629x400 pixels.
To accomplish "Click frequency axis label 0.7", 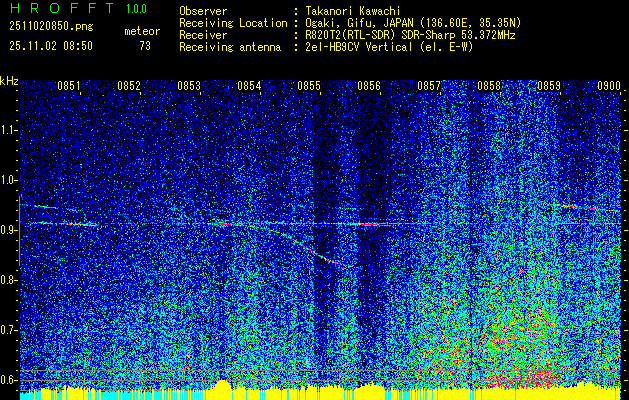I will [x=9, y=330].
